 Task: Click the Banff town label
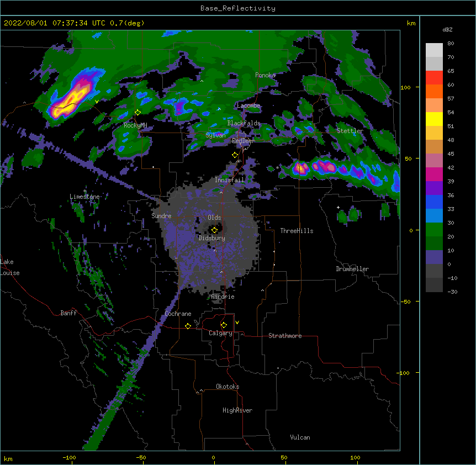tap(68, 313)
